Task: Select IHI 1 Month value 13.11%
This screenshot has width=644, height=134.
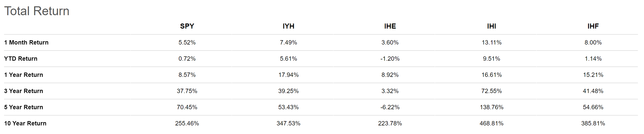Action: (492, 42)
